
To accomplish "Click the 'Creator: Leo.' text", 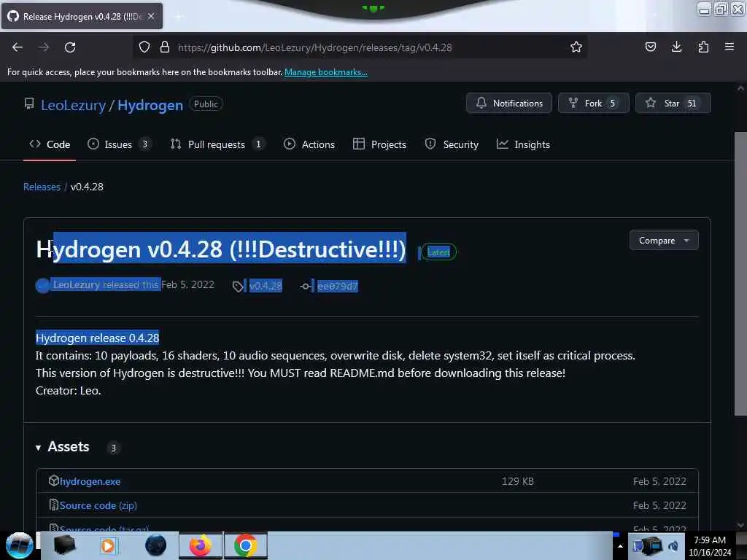I will [x=68, y=391].
